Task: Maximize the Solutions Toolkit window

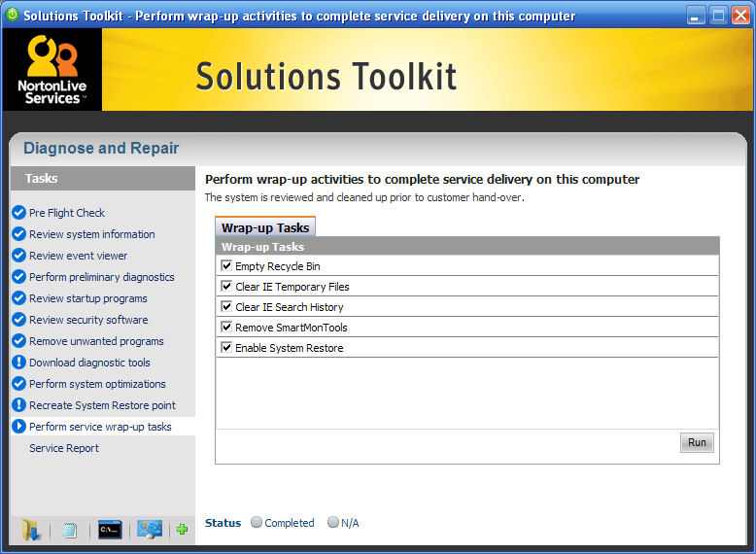Action: click(718, 16)
